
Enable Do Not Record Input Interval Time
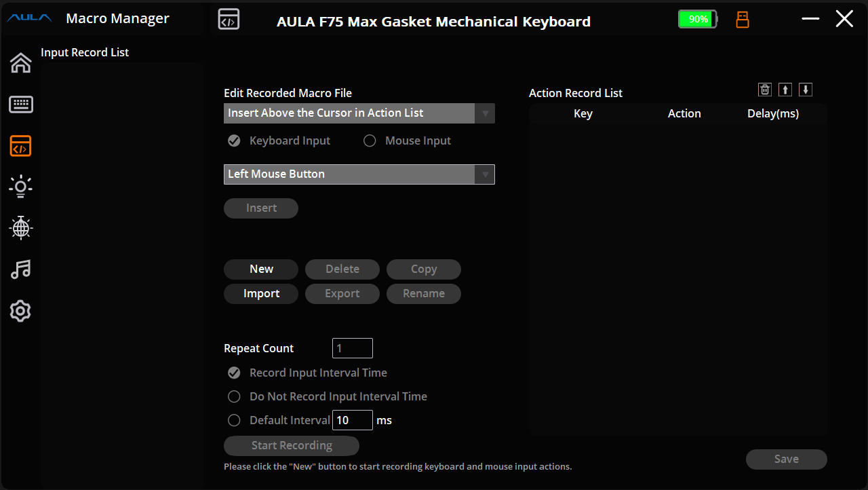coord(235,396)
